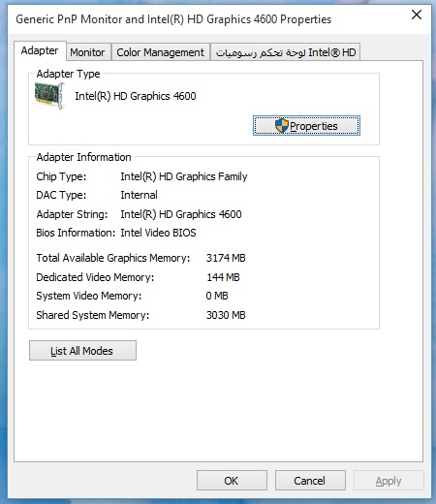436x504 pixels.
Task: Click the 'System Video Memory:' label
Action: click(89, 296)
